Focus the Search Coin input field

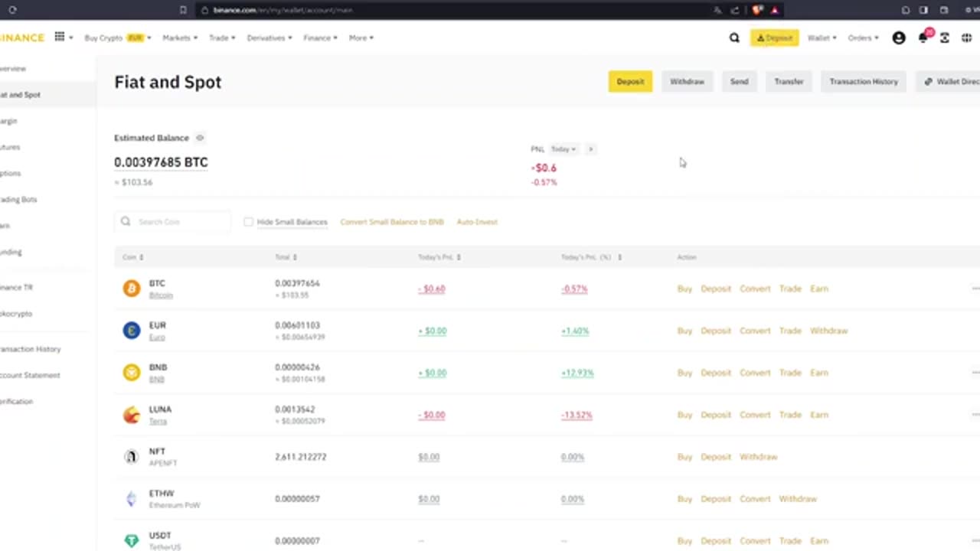172,221
